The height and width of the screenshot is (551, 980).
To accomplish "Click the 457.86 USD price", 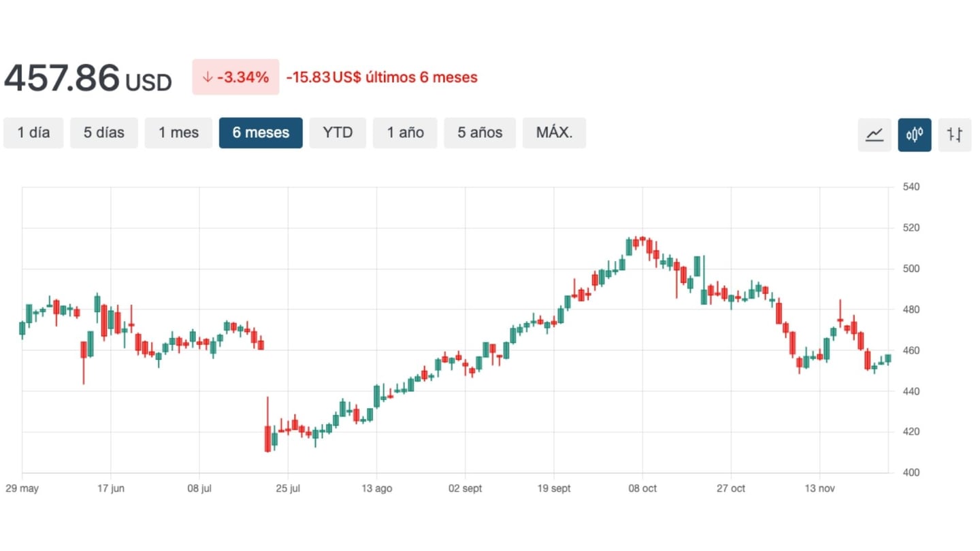I will (x=88, y=78).
